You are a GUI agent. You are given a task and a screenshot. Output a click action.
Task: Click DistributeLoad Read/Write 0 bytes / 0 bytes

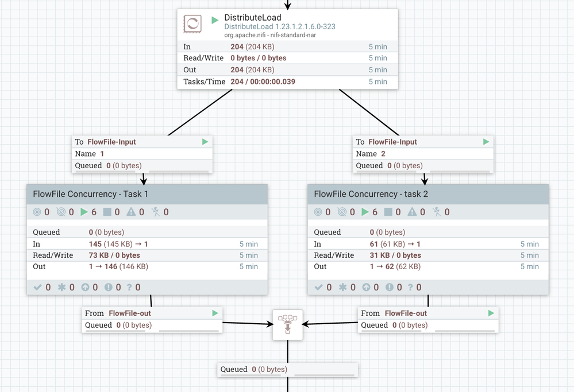tap(258, 58)
